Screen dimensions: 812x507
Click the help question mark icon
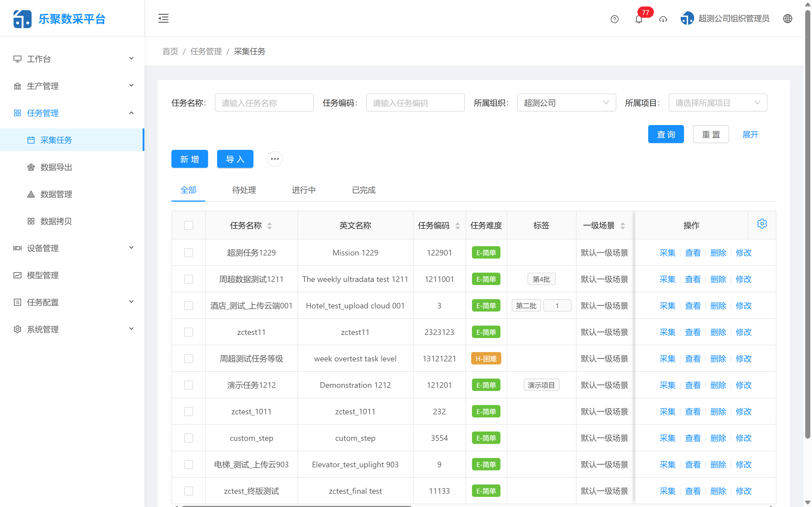pos(614,19)
